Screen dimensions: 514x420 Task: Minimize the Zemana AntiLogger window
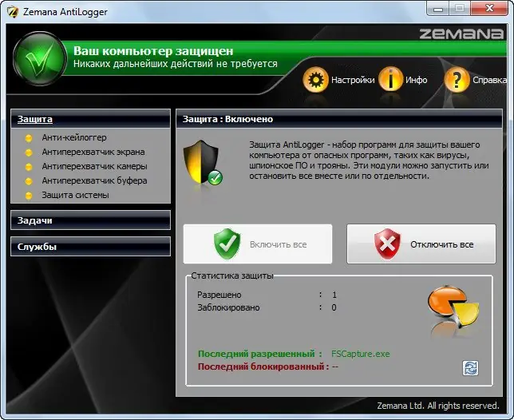pyautogui.click(x=438, y=8)
